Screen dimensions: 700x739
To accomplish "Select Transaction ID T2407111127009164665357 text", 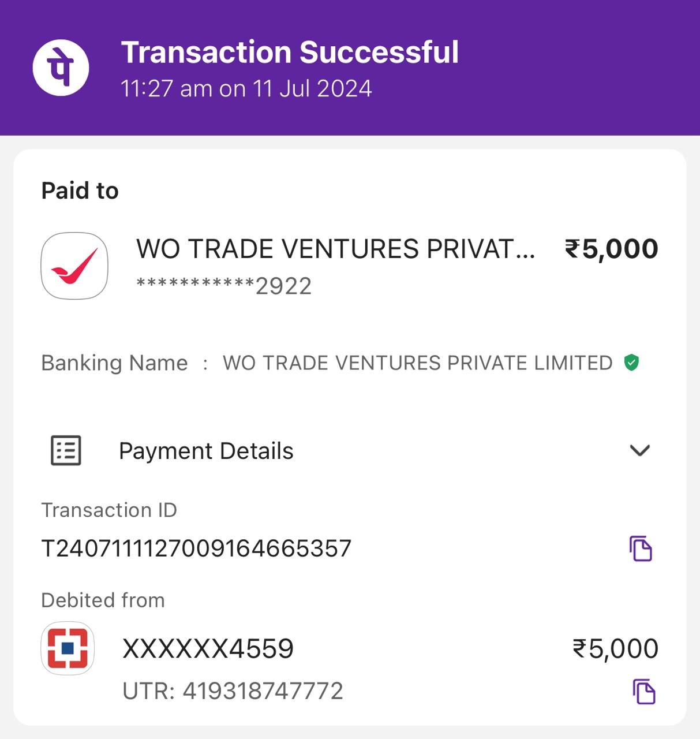I will coord(196,548).
